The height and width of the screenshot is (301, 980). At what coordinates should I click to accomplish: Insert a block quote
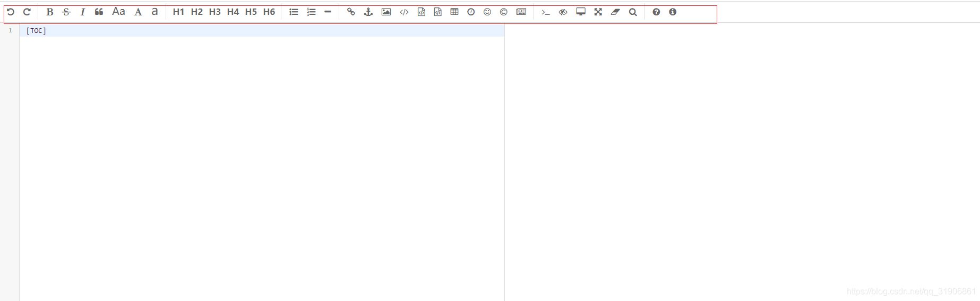pos(99,12)
